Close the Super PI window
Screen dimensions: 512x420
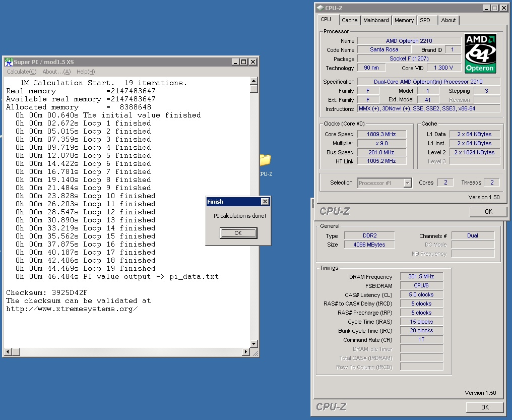(253, 62)
